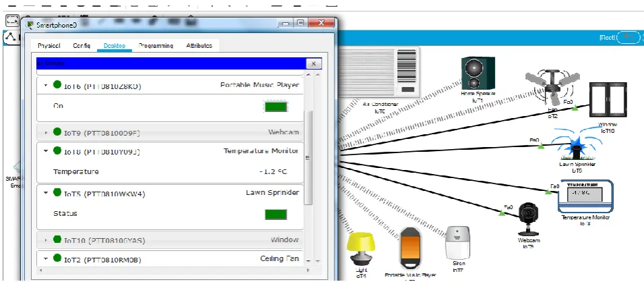
Task: Collapse the IoT8 Temperature Monitor row
Action: (x=46, y=151)
